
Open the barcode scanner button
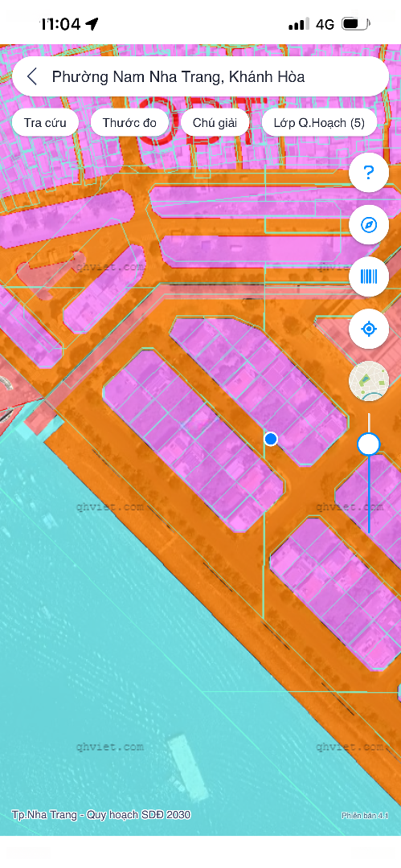(369, 276)
